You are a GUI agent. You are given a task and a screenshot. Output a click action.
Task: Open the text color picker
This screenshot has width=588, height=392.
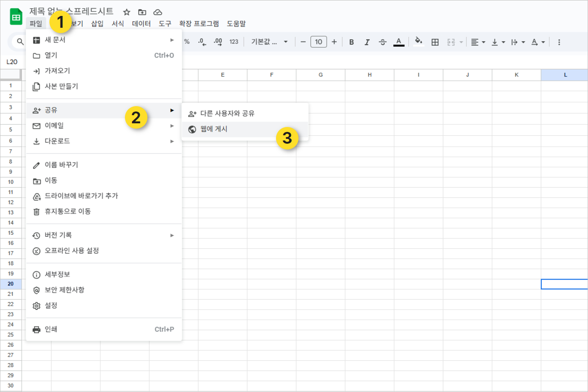(x=399, y=42)
